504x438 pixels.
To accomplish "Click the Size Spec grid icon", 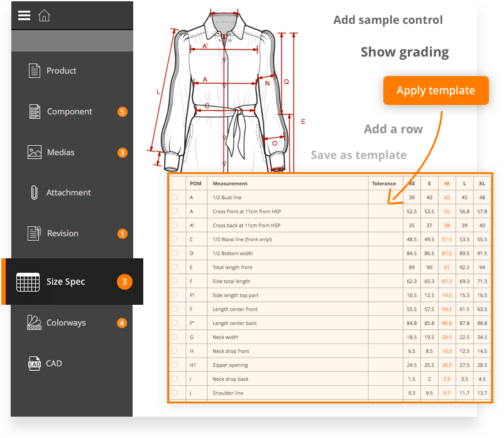I will [28, 282].
